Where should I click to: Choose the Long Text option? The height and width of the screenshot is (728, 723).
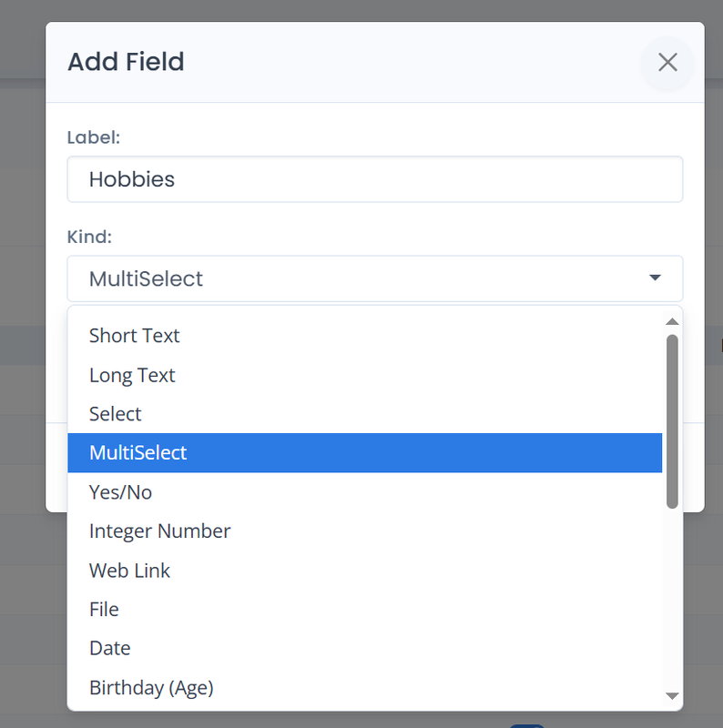click(132, 375)
